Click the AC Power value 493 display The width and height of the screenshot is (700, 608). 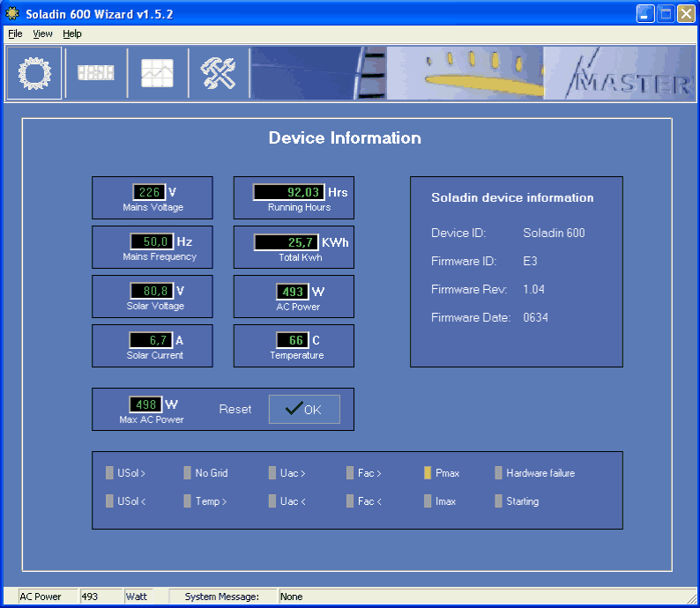coord(293,292)
